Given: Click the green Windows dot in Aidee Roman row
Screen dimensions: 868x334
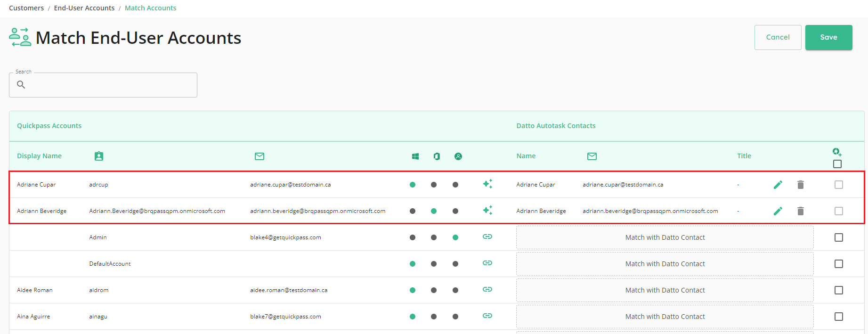Looking at the screenshot, I should tap(413, 290).
